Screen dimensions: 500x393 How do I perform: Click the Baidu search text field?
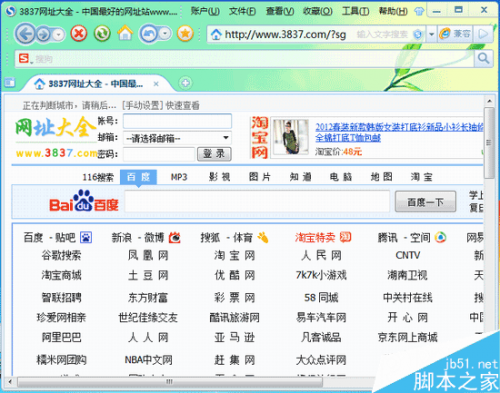tap(257, 201)
